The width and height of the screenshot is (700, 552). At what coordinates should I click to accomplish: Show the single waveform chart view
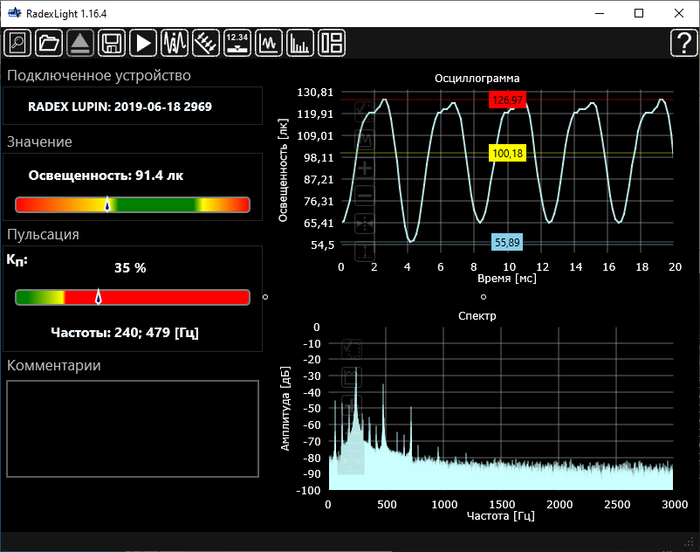(268, 42)
